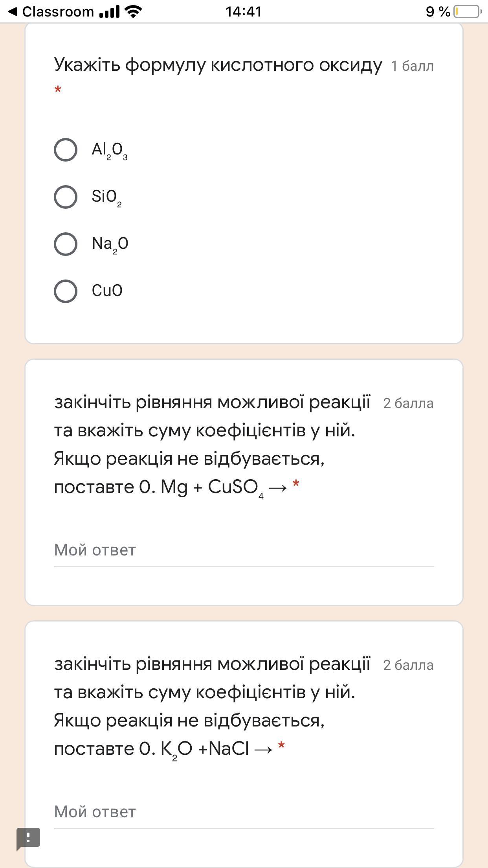Tap the battery icon
The width and height of the screenshot is (488, 868).
click(468, 12)
